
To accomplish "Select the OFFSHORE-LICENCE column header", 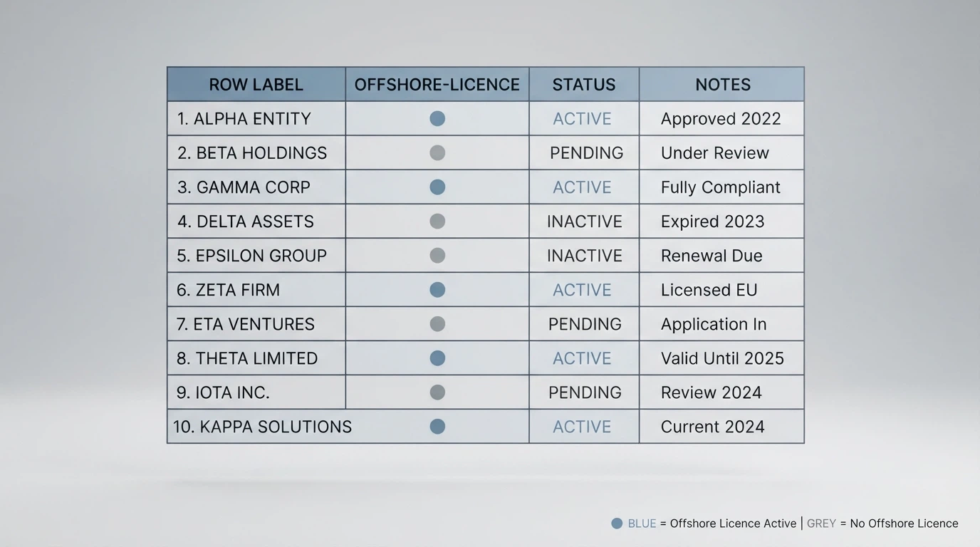I will tap(437, 84).
